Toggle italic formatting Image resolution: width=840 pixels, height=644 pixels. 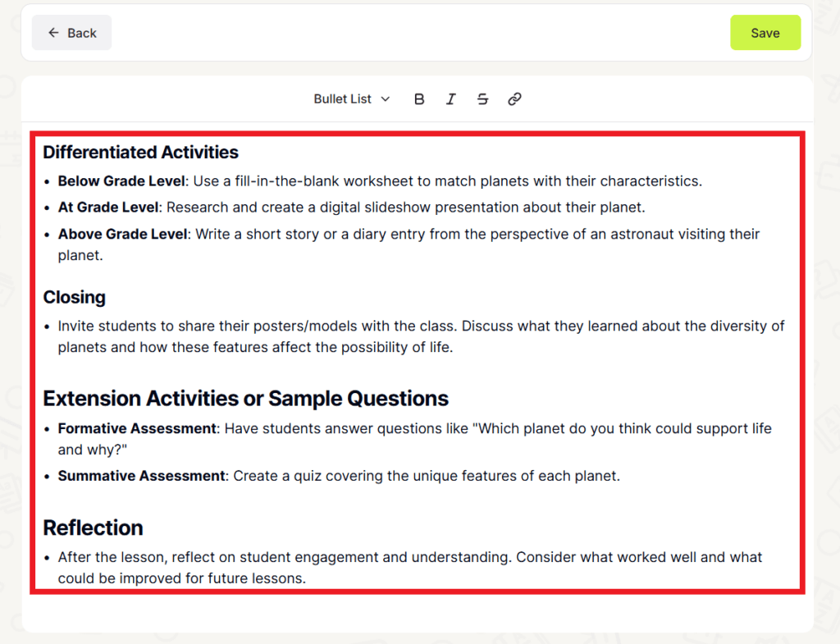(x=450, y=98)
